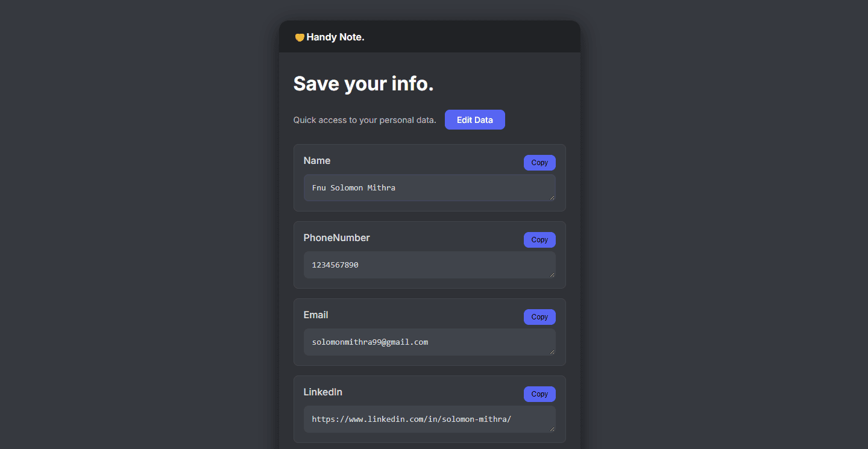This screenshot has height=449, width=868.
Task: Click the "PhoneNumber" field label
Action: tap(336, 238)
